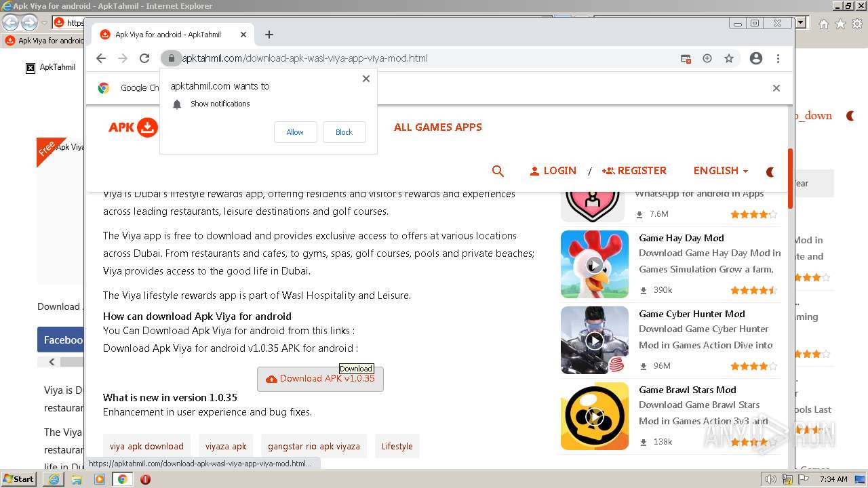Viewport: 868px width, 488px height.
Task: Open ALL GAMES APPS menu
Action: [x=438, y=127]
